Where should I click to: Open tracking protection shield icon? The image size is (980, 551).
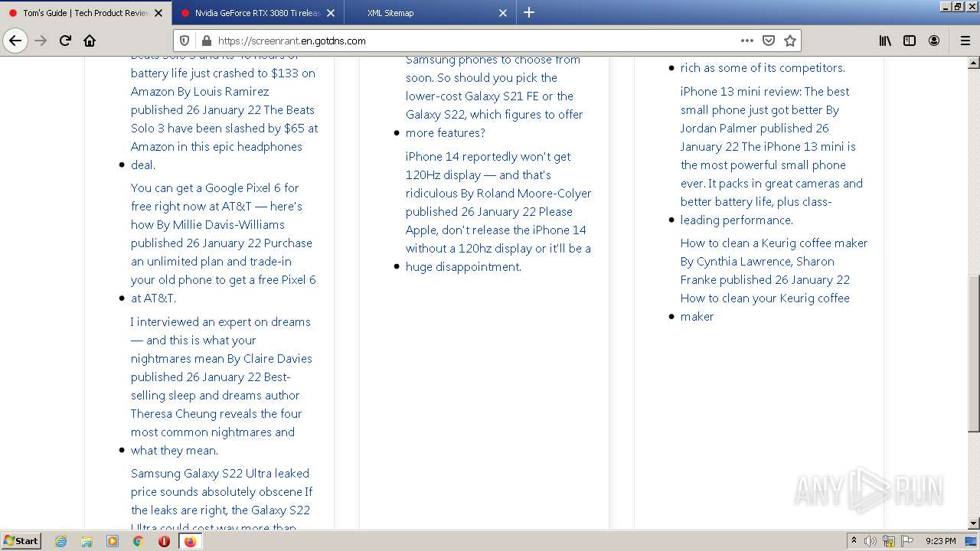click(x=185, y=41)
